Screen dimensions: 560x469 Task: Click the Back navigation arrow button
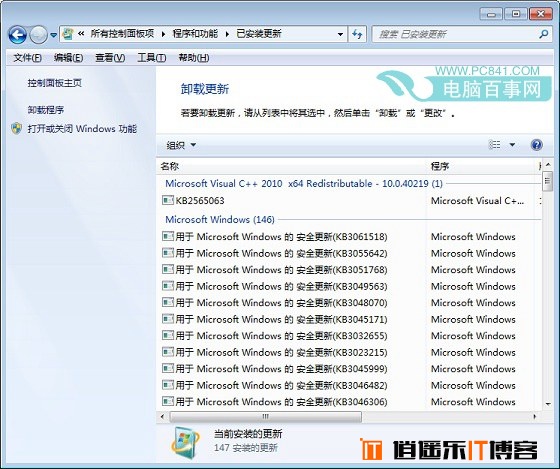(18, 35)
